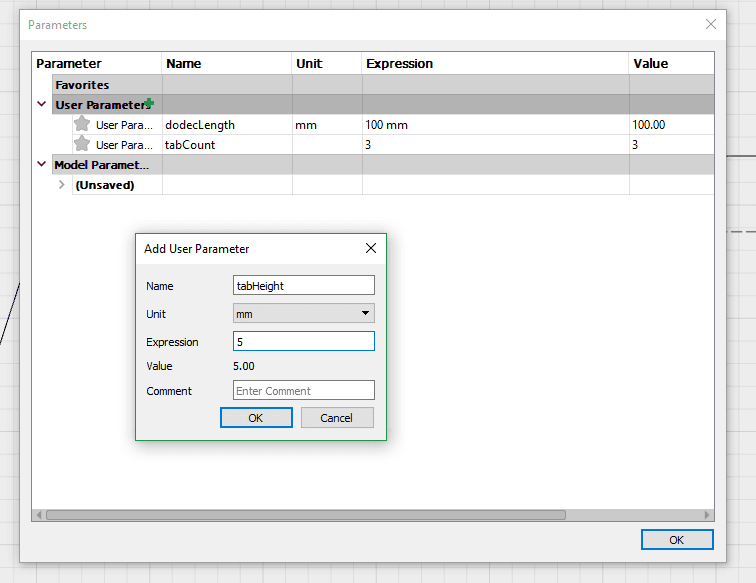The image size is (756, 583).
Task: Close the Add User Parameter dialog
Action: [371, 248]
